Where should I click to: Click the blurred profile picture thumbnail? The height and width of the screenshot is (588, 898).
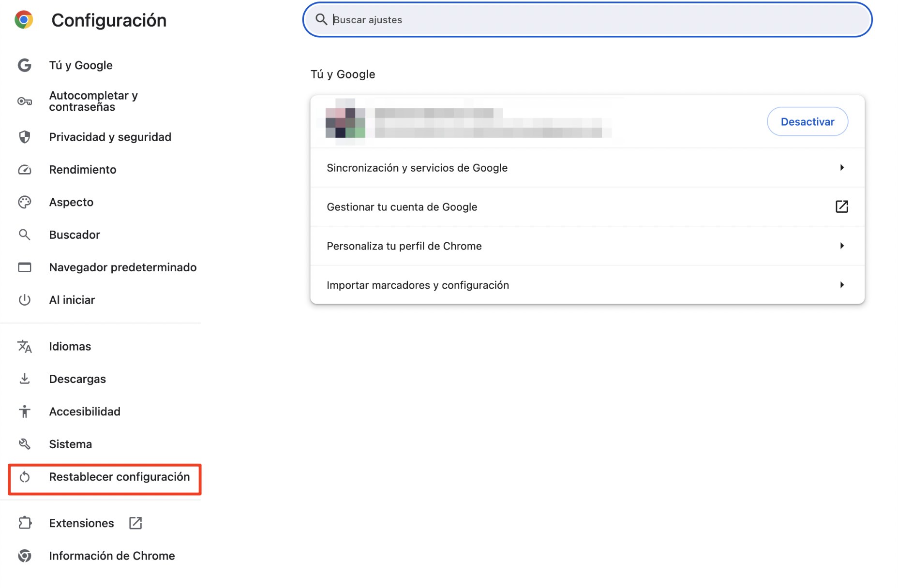344,121
